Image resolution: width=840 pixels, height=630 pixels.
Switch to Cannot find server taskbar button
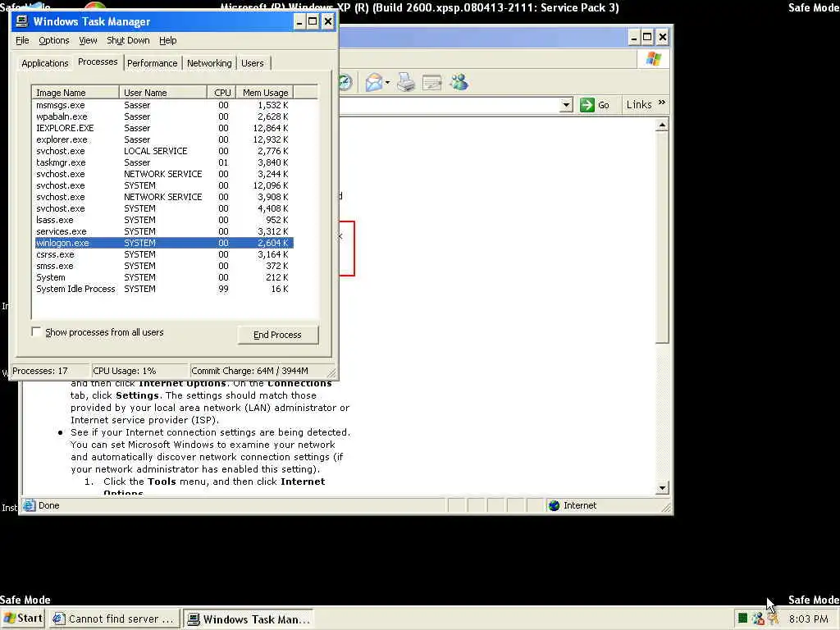113,619
